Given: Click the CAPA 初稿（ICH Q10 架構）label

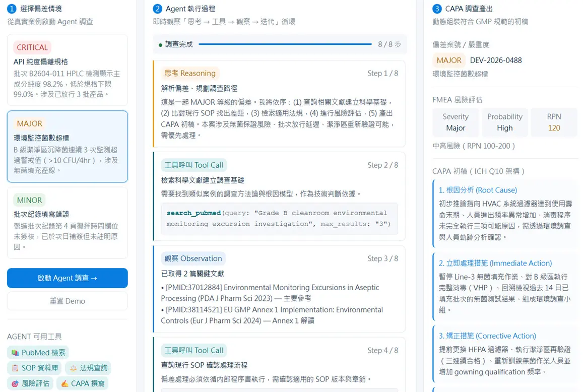Looking at the screenshot, I should pyautogui.click(x=479, y=171).
